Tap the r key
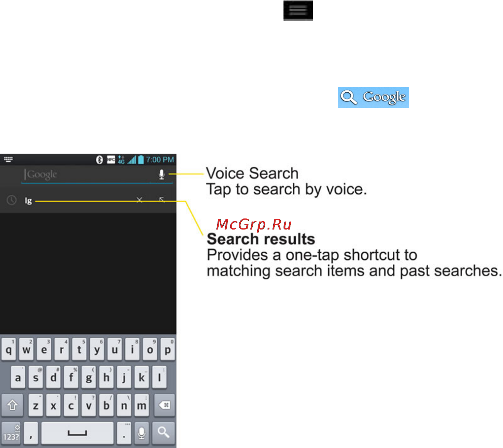This screenshot has width=503, height=448. (x=61, y=349)
